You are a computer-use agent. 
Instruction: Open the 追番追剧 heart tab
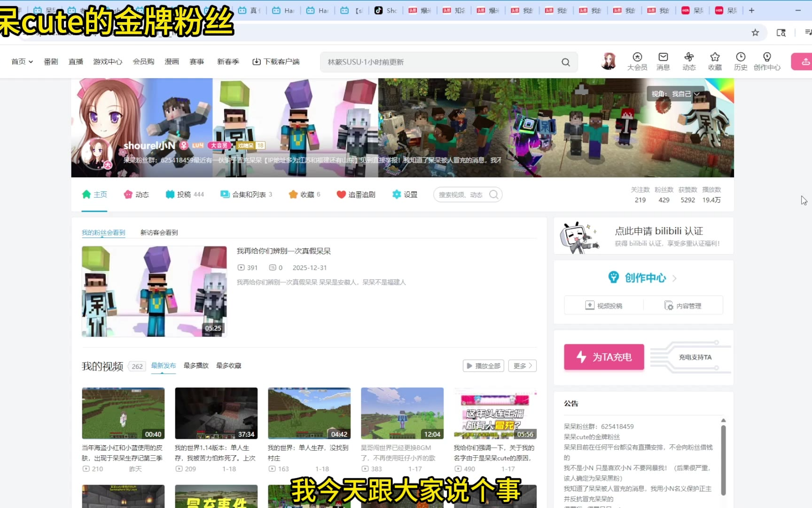[356, 195]
